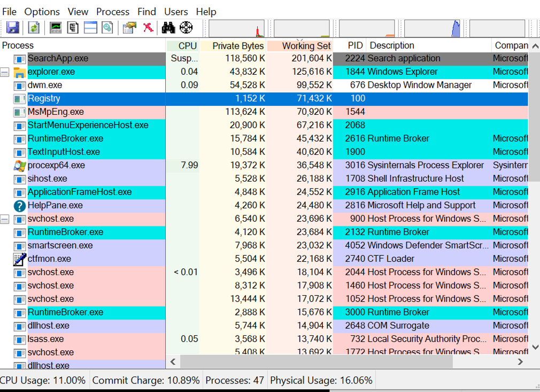This screenshot has height=392, width=540.
Task: Click the 71,432 K Working Set cell
Action: [314, 99]
